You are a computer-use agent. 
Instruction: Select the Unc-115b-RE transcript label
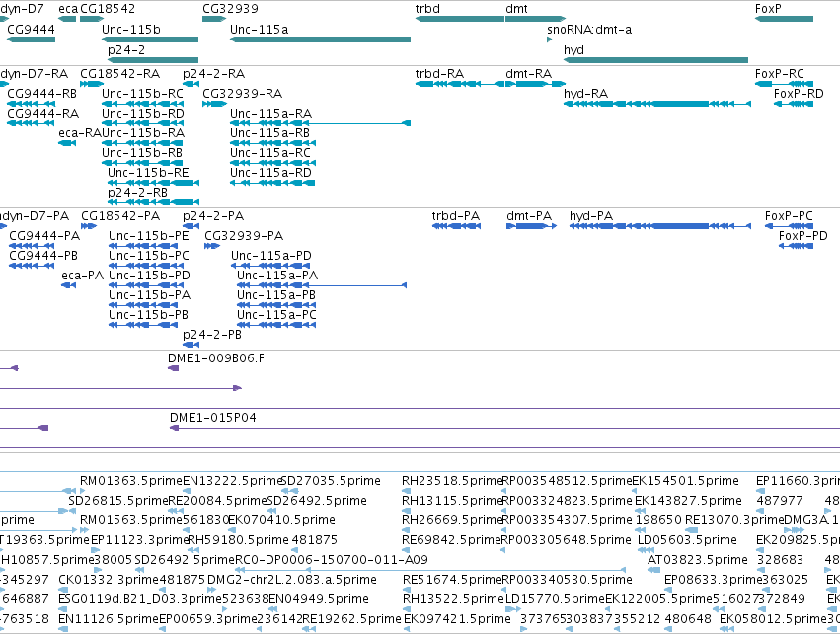(148, 173)
